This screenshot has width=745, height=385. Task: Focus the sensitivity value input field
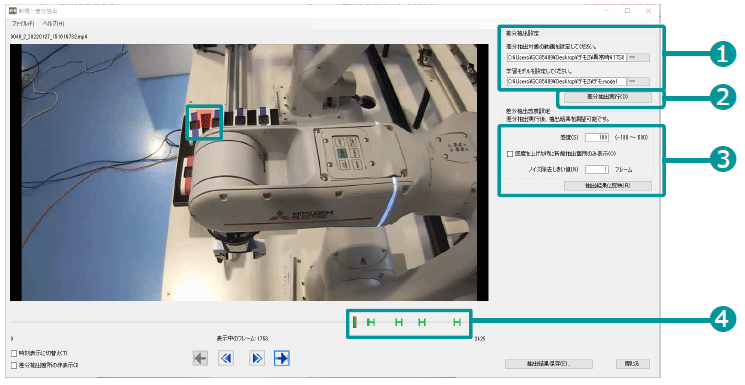597,137
